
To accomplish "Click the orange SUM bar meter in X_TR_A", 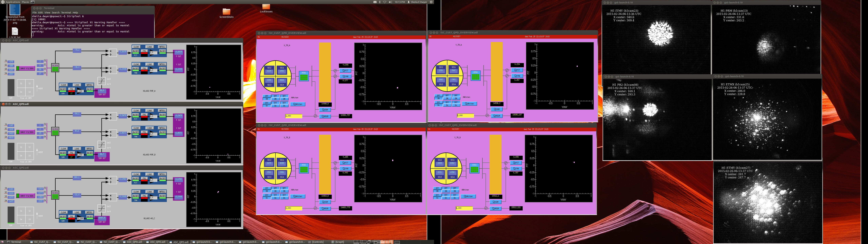I will pyautogui.click(x=325, y=72).
